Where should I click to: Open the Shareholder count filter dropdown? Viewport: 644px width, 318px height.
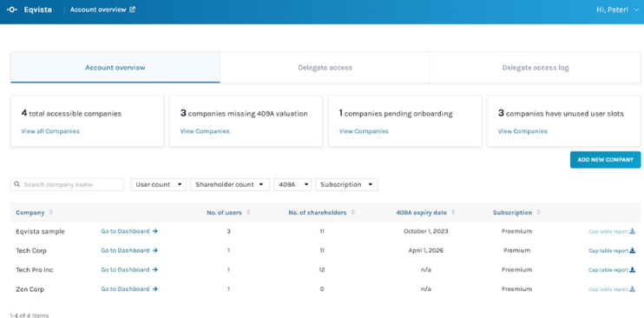(230, 185)
